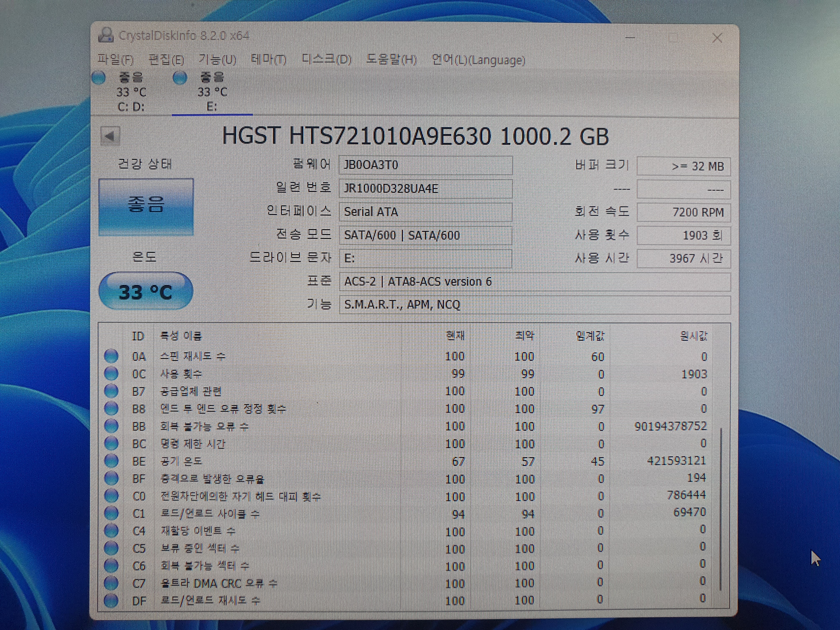Click status dot for row BE

tap(111, 461)
